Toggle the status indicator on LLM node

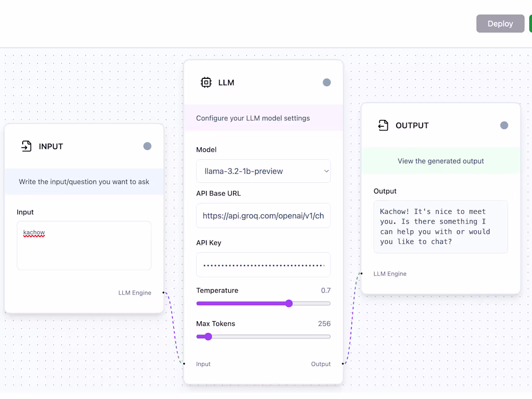pyautogui.click(x=326, y=82)
